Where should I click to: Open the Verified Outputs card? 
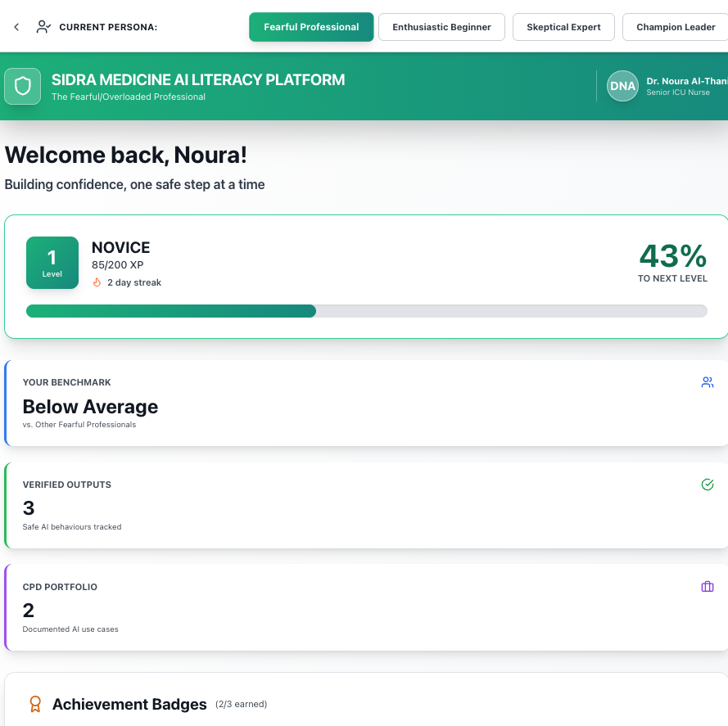pyautogui.click(x=365, y=506)
